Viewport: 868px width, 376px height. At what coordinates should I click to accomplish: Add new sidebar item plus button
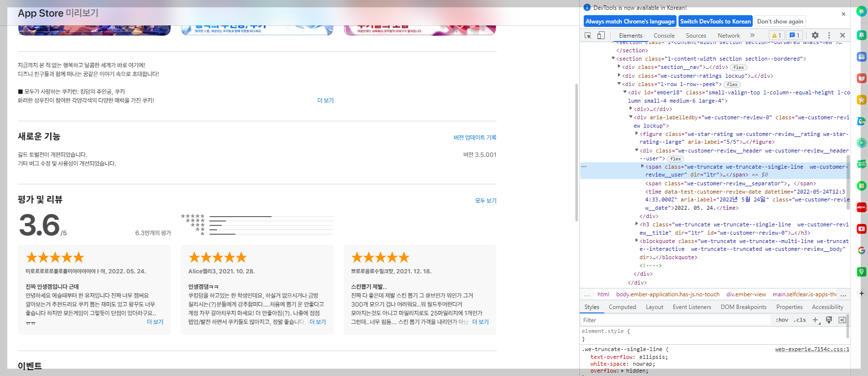coord(862,293)
